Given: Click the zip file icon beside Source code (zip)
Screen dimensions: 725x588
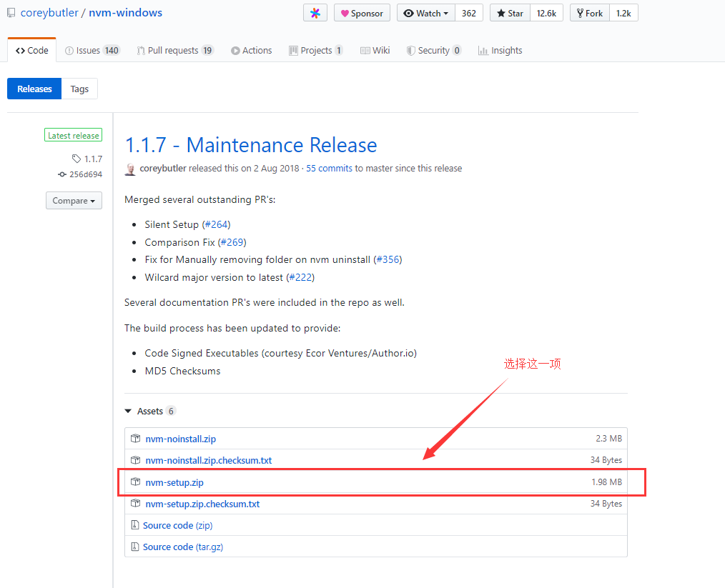Looking at the screenshot, I should (x=135, y=524).
